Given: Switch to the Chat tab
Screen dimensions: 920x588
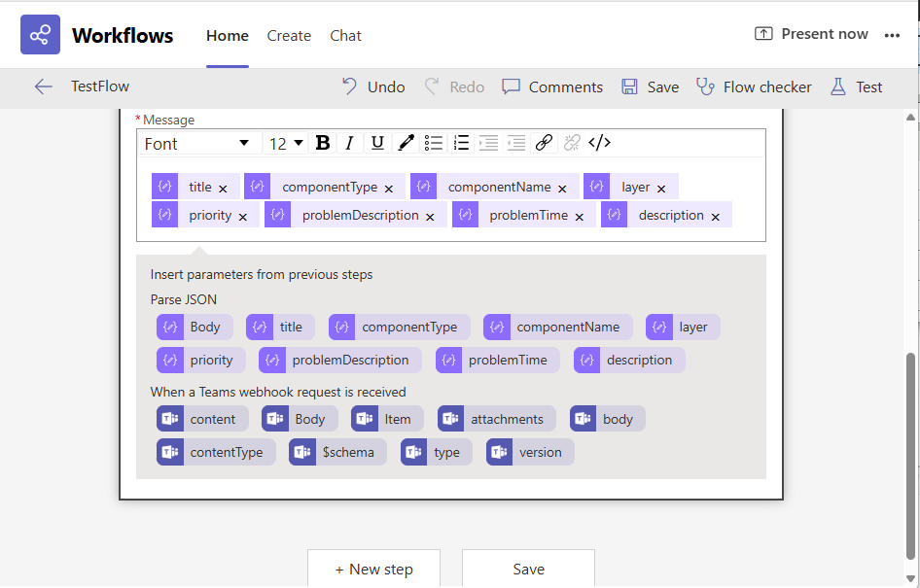Looking at the screenshot, I should click(x=345, y=36).
